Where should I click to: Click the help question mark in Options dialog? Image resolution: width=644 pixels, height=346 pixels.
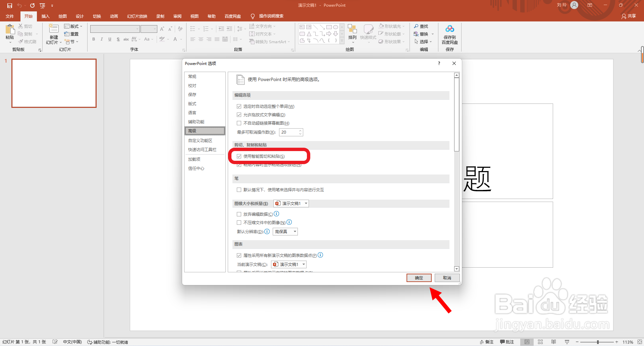(439, 63)
